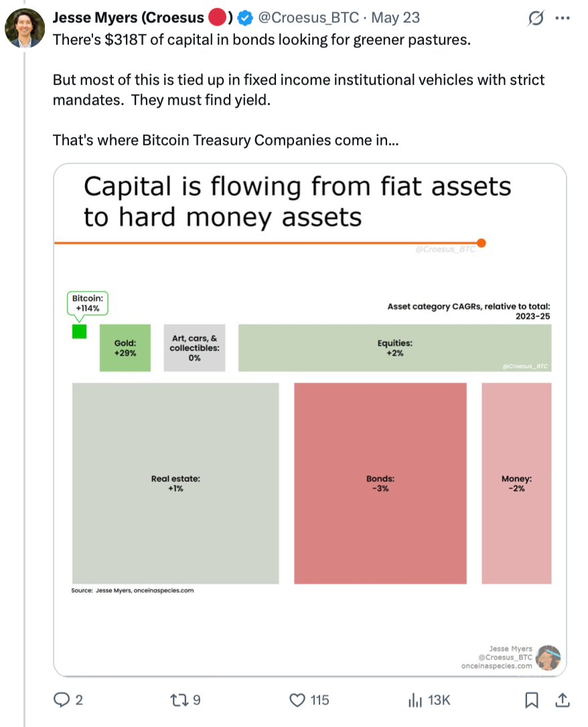Click the blue verified checkmark badge

click(245, 17)
